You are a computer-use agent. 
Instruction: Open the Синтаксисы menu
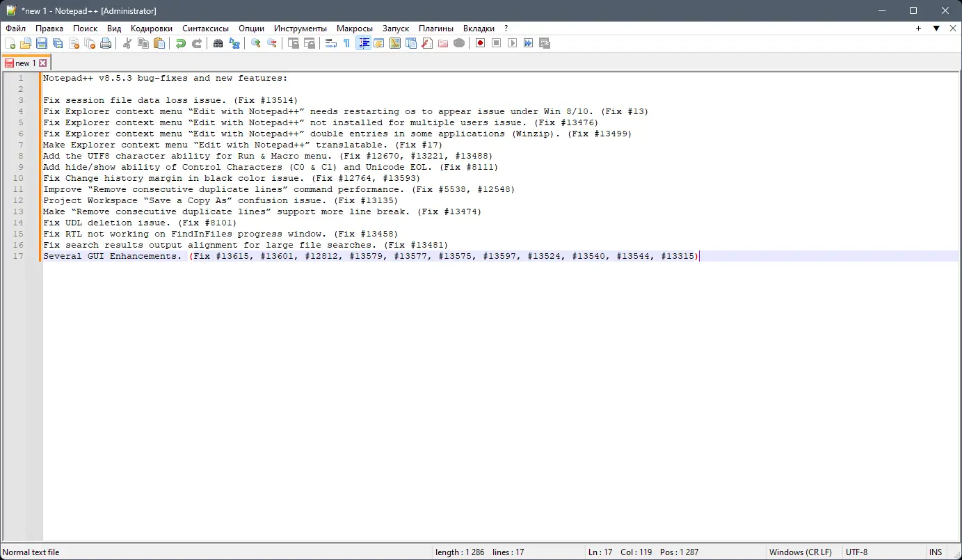coord(206,29)
